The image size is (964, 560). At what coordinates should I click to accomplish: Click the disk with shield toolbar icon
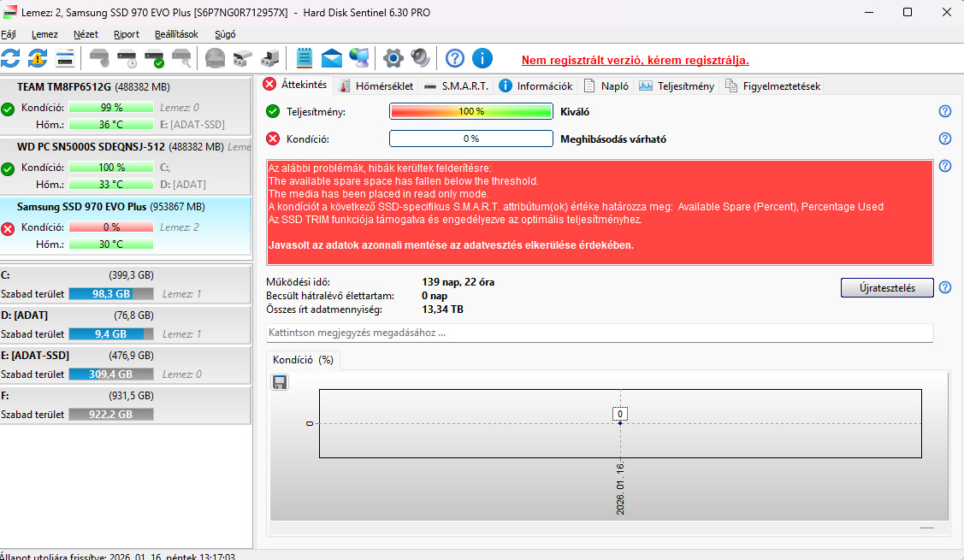tap(99, 58)
